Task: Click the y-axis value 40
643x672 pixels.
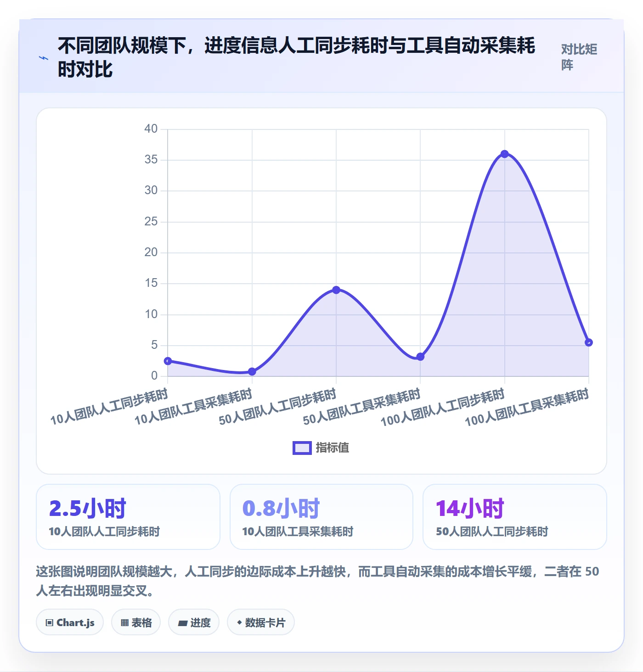Action: pyautogui.click(x=151, y=129)
